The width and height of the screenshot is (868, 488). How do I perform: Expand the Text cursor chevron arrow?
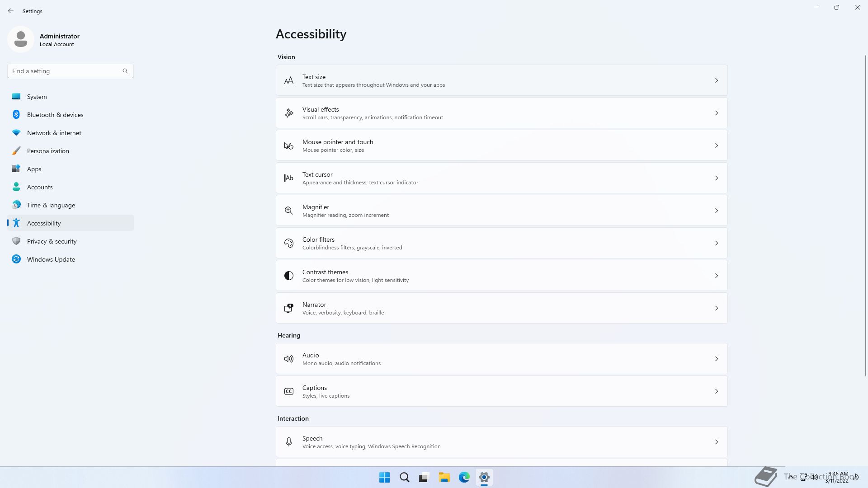point(716,178)
